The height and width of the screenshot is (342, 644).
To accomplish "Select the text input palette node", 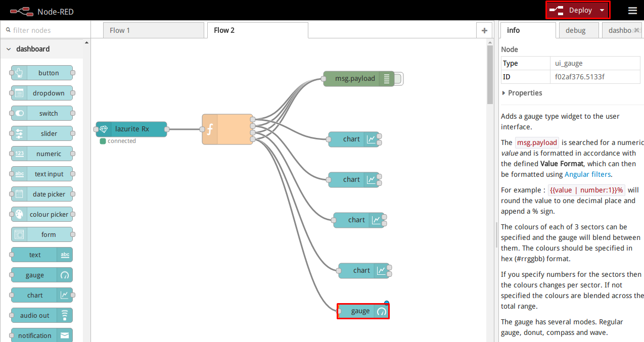I will [x=42, y=174].
